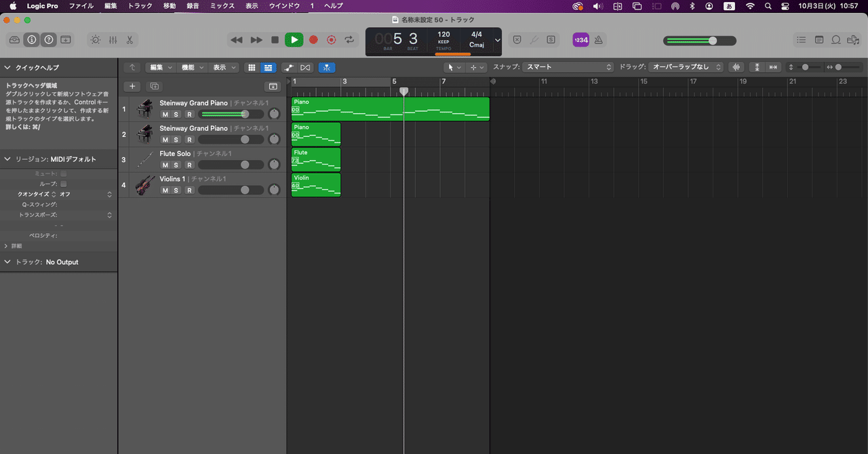The width and height of the screenshot is (868, 454).
Task: Mute track 1 Steinway Grand Piano
Action: click(165, 114)
